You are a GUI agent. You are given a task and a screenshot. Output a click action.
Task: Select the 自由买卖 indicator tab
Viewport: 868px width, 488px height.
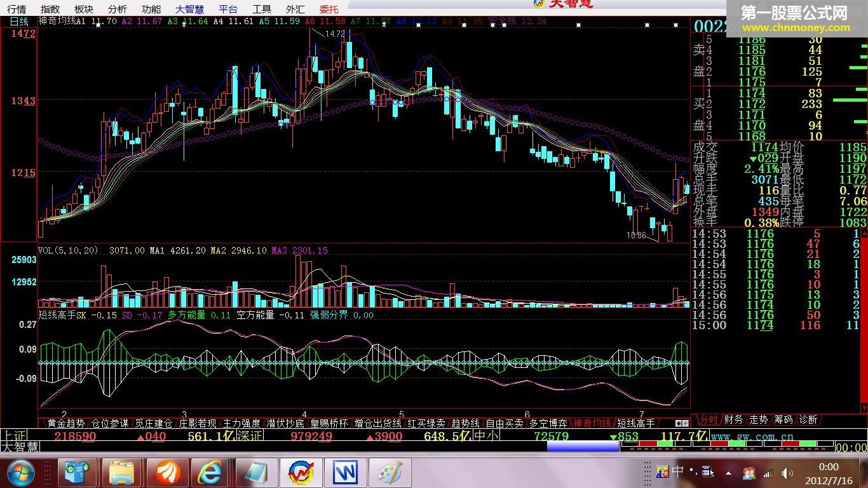tap(504, 423)
